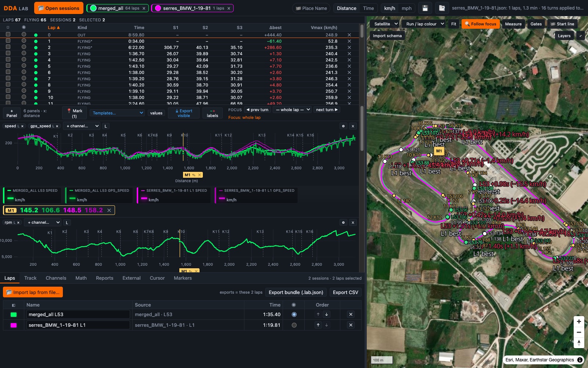Select reference radio for lap 8
This screenshot has height=368, width=588.
click(x=24, y=85)
